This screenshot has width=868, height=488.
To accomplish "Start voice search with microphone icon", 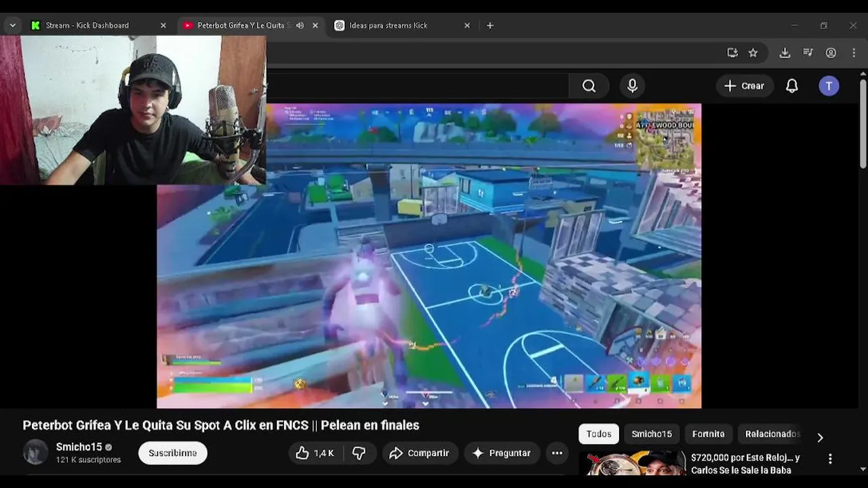I will pos(632,85).
